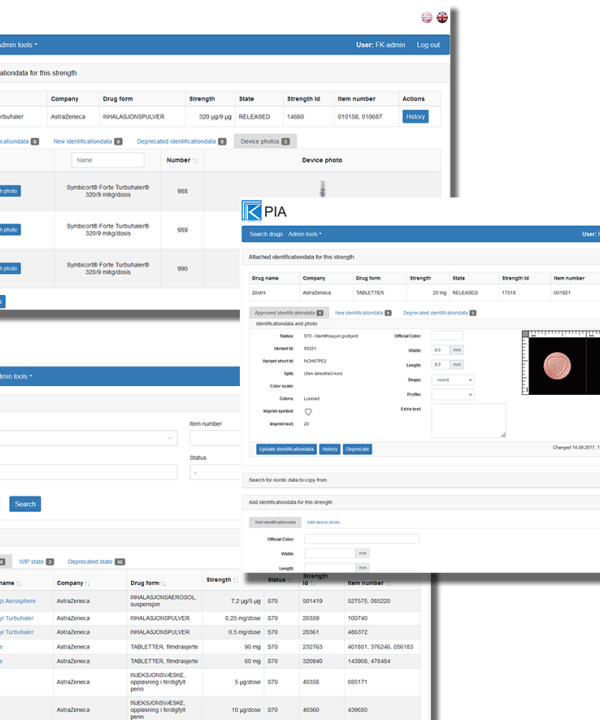
Task: Sort by the Number column arrows
Action: point(195,160)
